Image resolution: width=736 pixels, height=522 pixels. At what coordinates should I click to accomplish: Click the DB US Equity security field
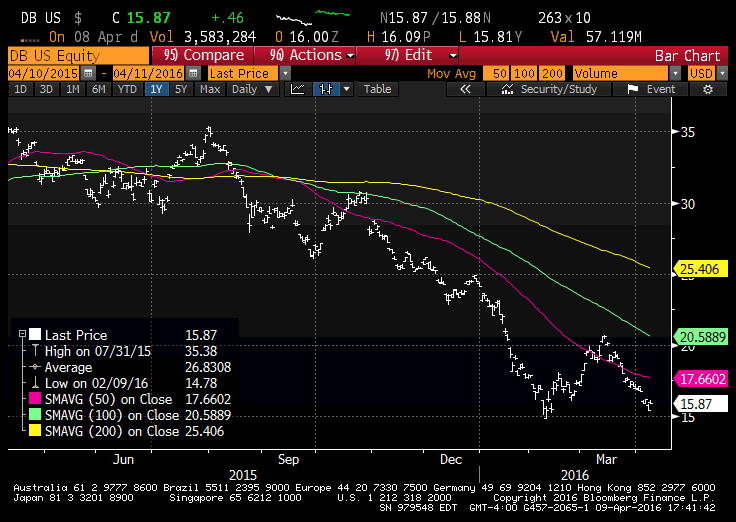coord(78,55)
